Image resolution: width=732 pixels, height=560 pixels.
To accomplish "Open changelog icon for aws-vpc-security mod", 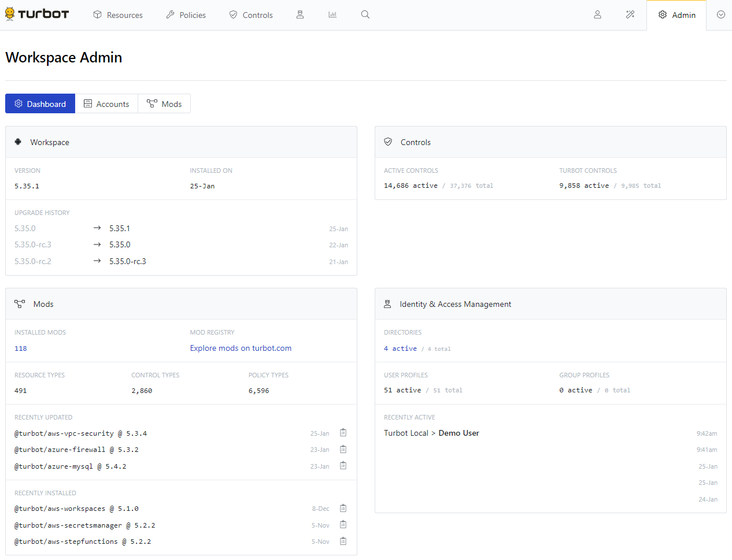I will 343,433.
